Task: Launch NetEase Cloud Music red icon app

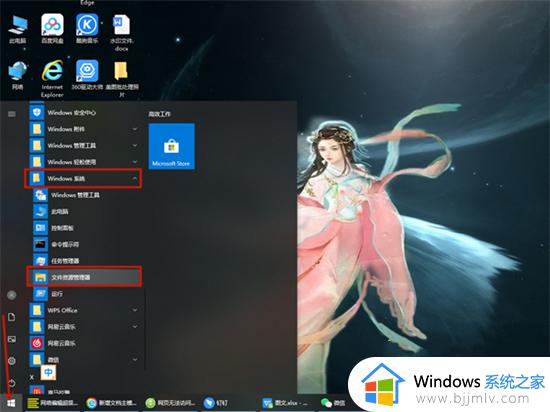Action: (x=84, y=343)
